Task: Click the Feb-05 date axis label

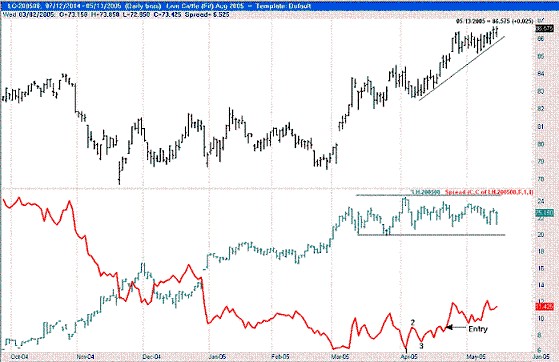Action: [281, 357]
